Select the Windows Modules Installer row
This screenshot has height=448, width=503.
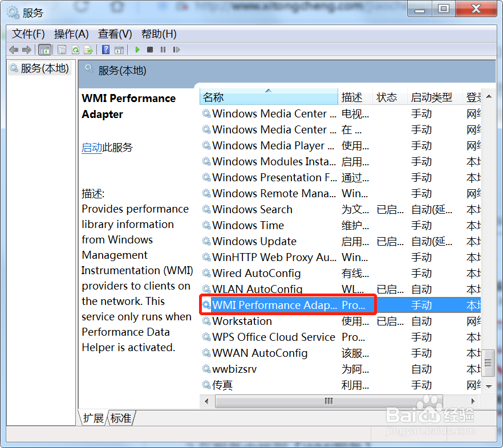point(340,162)
